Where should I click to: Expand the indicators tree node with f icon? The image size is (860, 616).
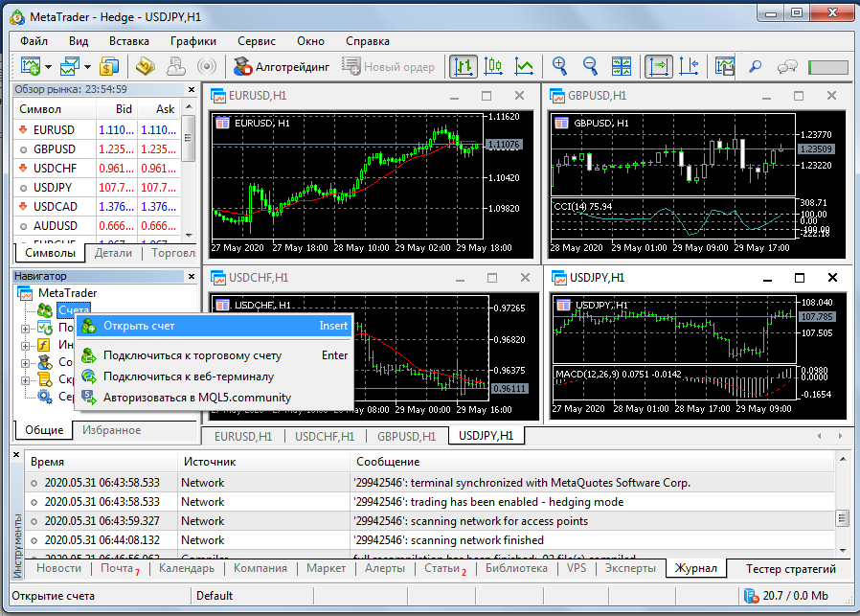[x=25, y=346]
